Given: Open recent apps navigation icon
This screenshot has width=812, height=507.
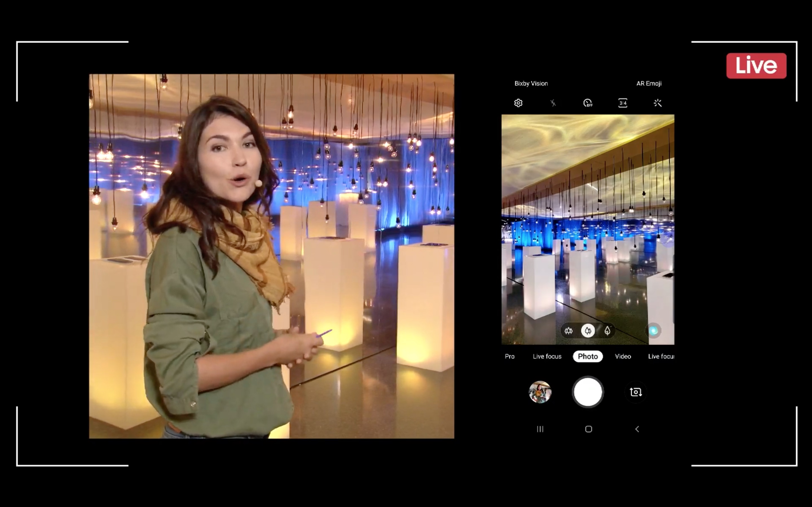Looking at the screenshot, I should 540,429.
